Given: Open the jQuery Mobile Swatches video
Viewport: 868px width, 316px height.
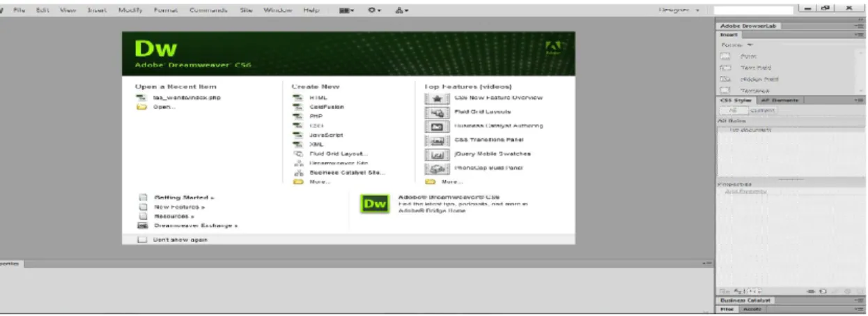Looking at the screenshot, I should click(x=492, y=153).
